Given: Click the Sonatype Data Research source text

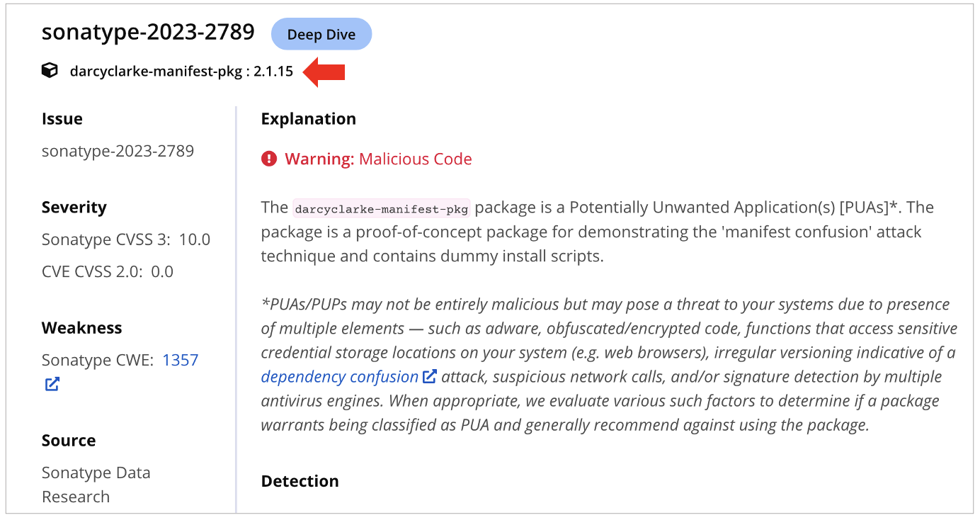Looking at the screenshot, I should 96,484.
